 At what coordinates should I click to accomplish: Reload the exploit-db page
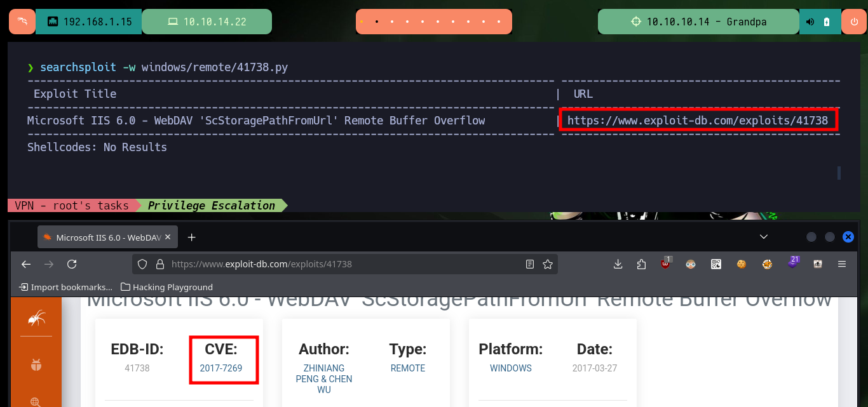[72, 264]
